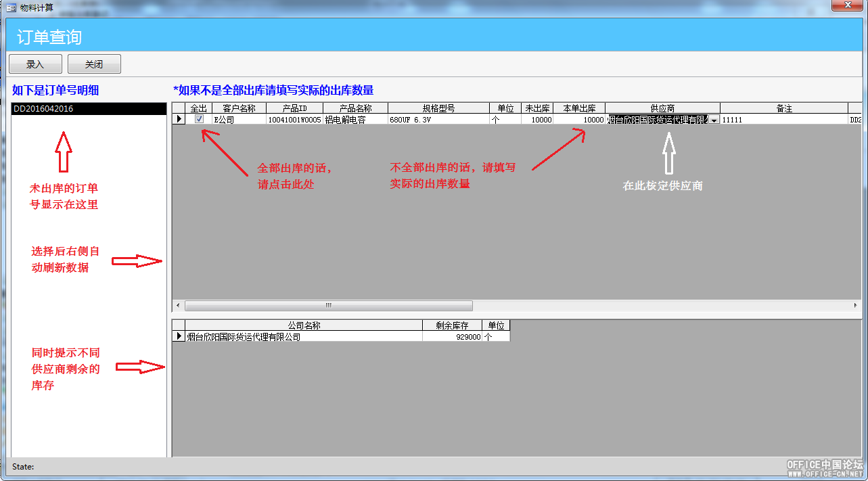
Task: Click the 本单出库 column header
Action: click(x=579, y=108)
